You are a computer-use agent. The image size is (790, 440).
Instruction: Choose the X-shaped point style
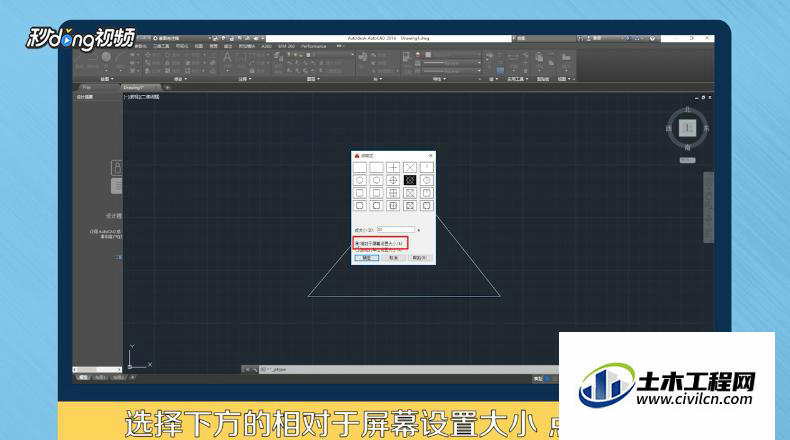(x=410, y=167)
